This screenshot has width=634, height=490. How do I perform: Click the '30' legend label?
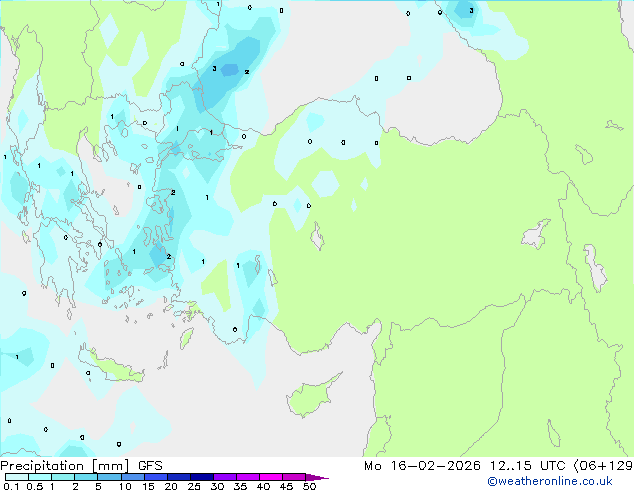(217, 486)
